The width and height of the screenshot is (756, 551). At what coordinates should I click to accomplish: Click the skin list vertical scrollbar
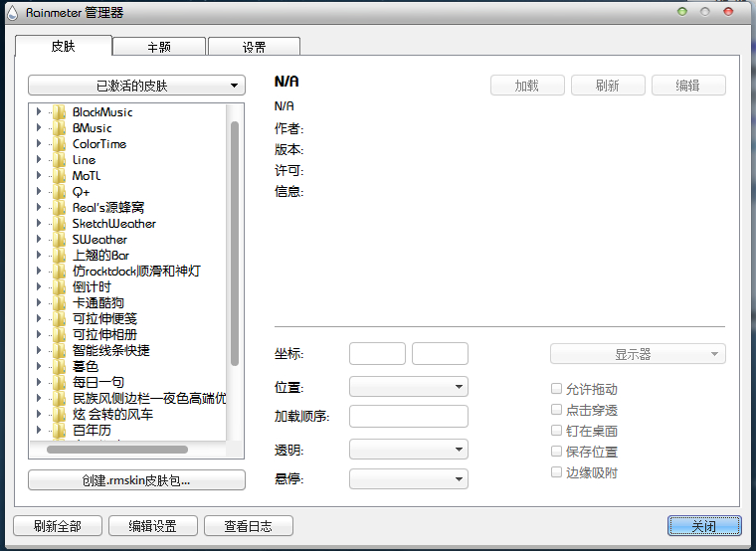click(235, 244)
